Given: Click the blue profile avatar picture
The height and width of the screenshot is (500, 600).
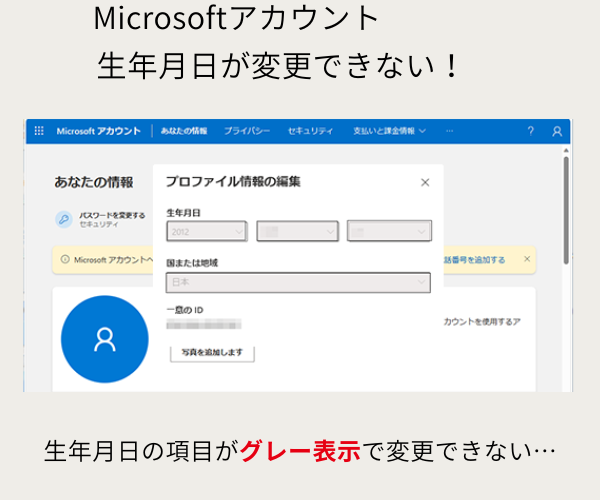Looking at the screenshot, I should 104,339.
